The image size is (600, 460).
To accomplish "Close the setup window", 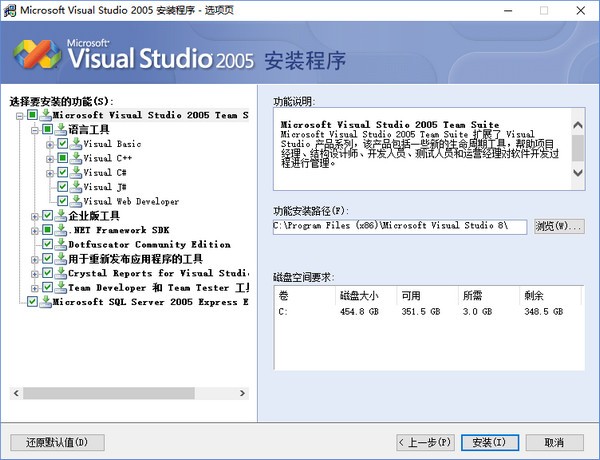I will [580, 11].
